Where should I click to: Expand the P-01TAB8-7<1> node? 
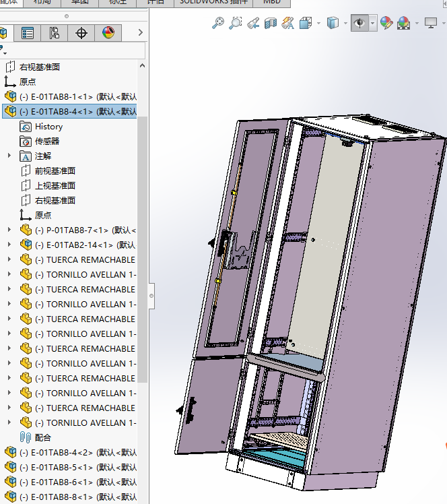coord(9,230)
